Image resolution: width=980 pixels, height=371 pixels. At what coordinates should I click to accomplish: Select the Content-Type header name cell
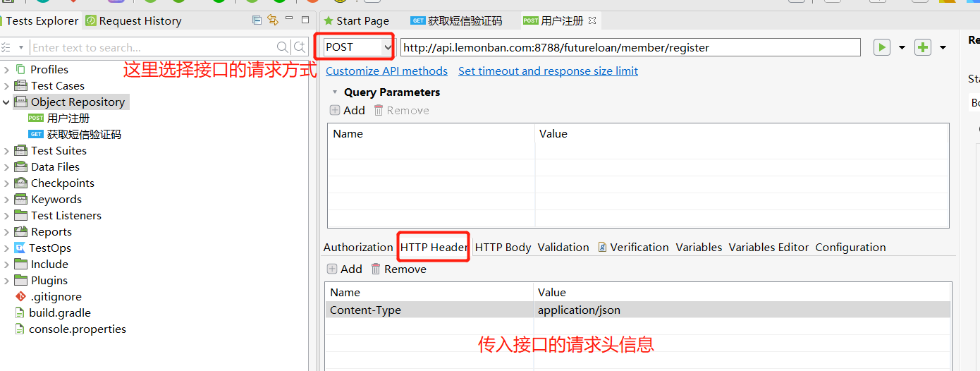(x=429, y=310)
